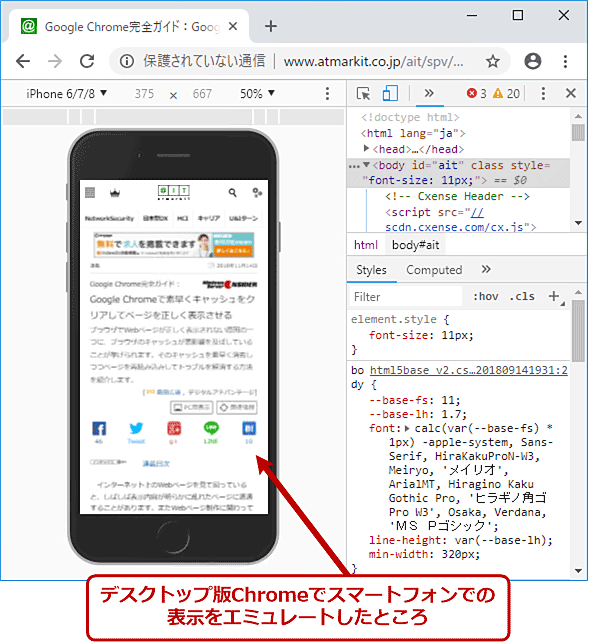Viewport: 589px width, 642px height.
Task: Open a new tab with plus icon
Action: coord(271,27)
